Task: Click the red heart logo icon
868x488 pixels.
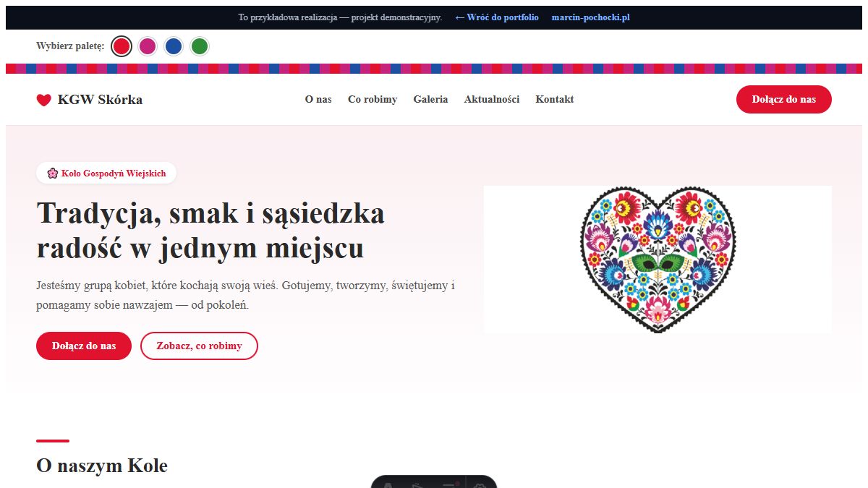Action: [x=43, y=100]
